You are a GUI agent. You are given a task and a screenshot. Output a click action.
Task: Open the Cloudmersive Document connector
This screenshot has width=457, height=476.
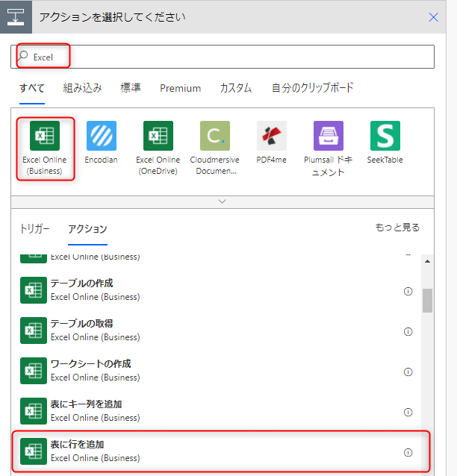pos(215,136)
